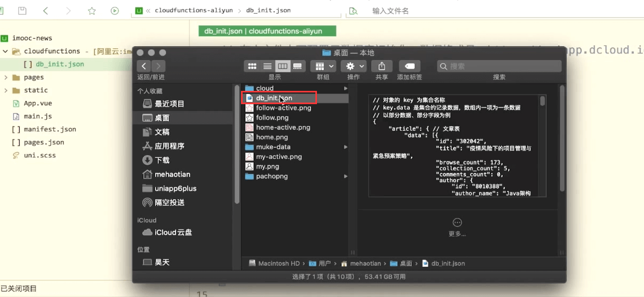This screenshot has width=644, height=297.
Task: Switch Finder to gallery view
Action: (297, 66)
